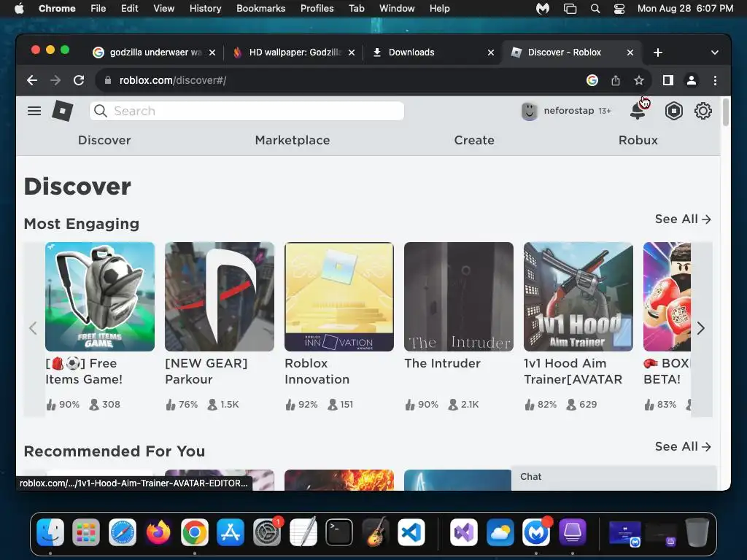The height and width of the screenshot is (560, 747).
Task: Click See All for Most Engaging
Action: (683, 219)
